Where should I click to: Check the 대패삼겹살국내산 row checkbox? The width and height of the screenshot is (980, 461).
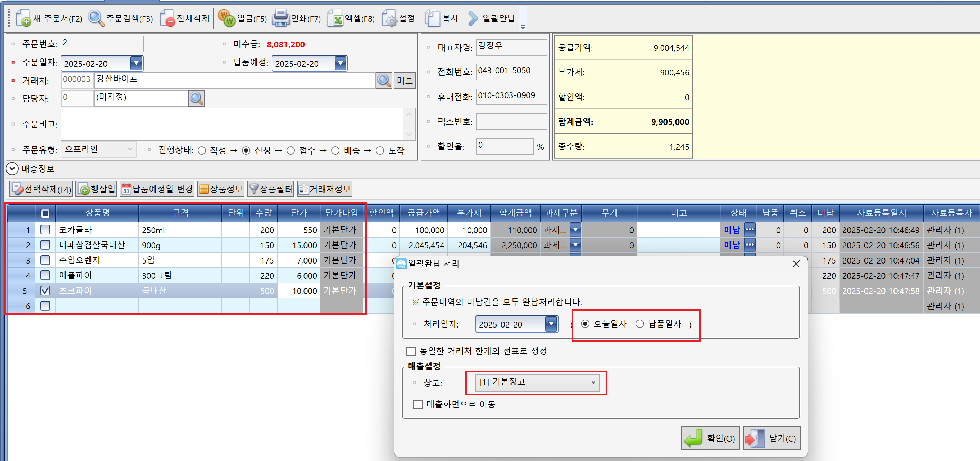[x=45, y=245]
